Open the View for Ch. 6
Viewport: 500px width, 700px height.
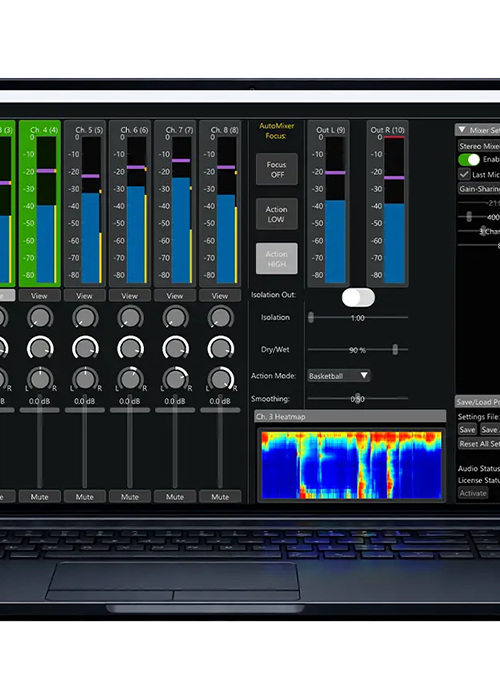point(129,295)
